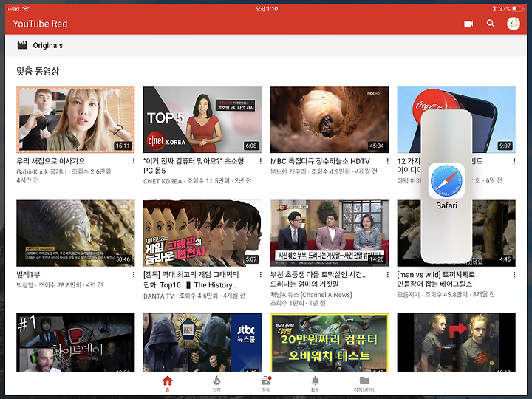Open more options for 벌레1부 video
This screenshot has height=399, width=532.
(x=133, y=274)
